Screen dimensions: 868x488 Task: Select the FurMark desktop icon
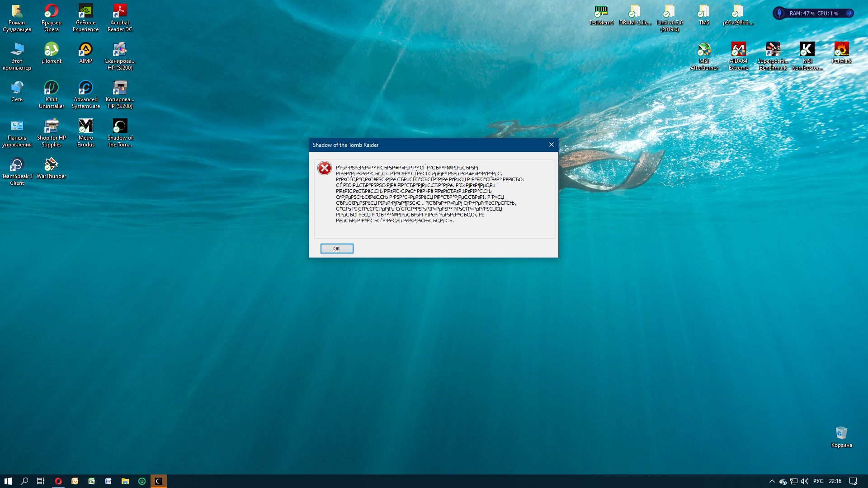(x=841, y=53)
